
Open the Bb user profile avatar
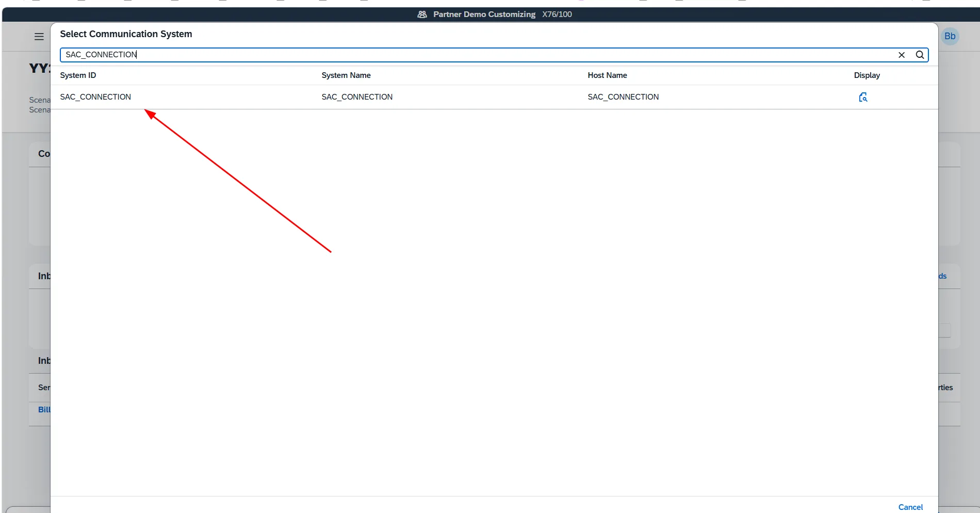click(x=950, y=36)
